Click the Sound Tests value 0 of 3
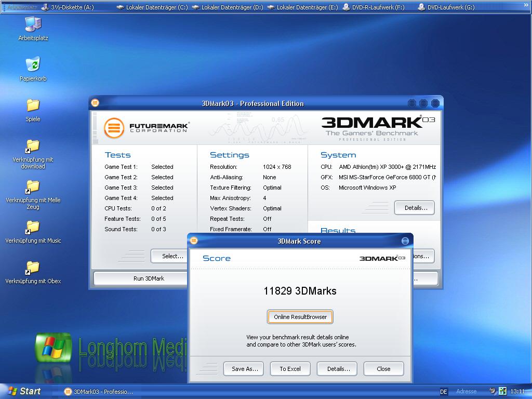The width and height of the screenshot is (532, 399). tap(158, 229)
